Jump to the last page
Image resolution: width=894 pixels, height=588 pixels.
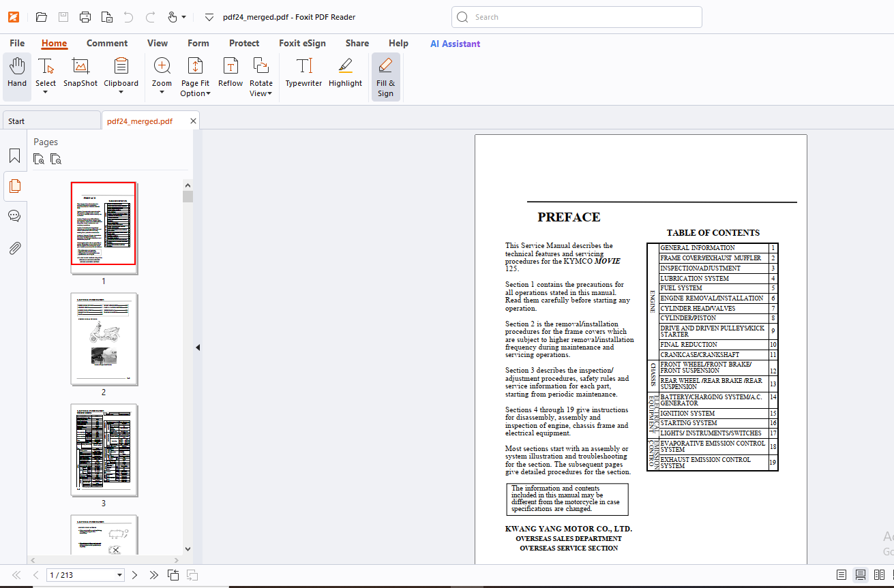point(154,575)
